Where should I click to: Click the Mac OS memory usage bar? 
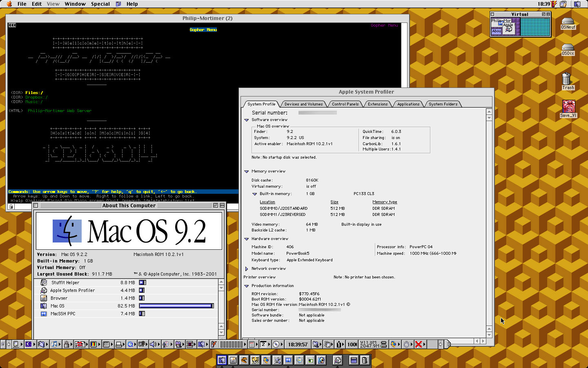point(176,306)
